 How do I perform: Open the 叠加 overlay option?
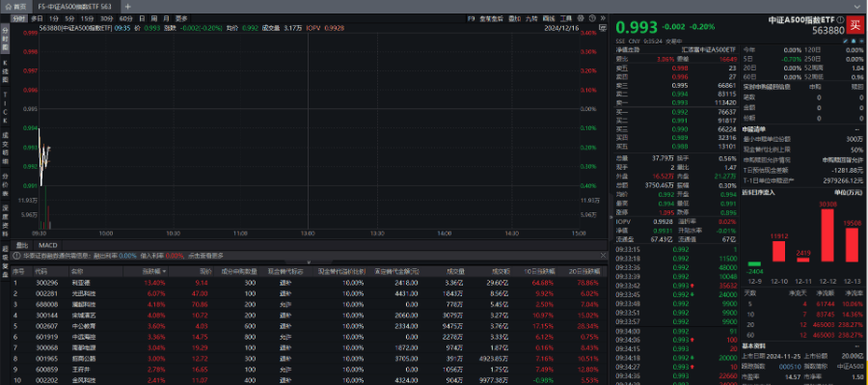(515, 18)
